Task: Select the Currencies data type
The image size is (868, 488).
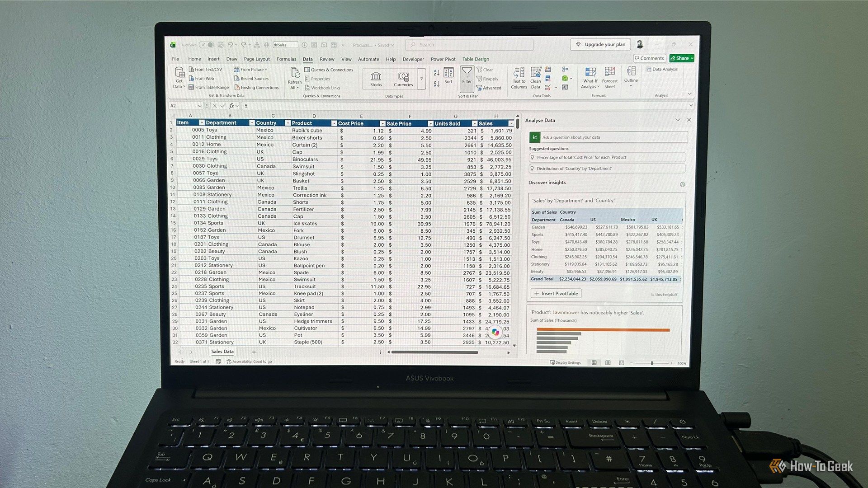Action: pyautogui.click(x=403, y=79)
